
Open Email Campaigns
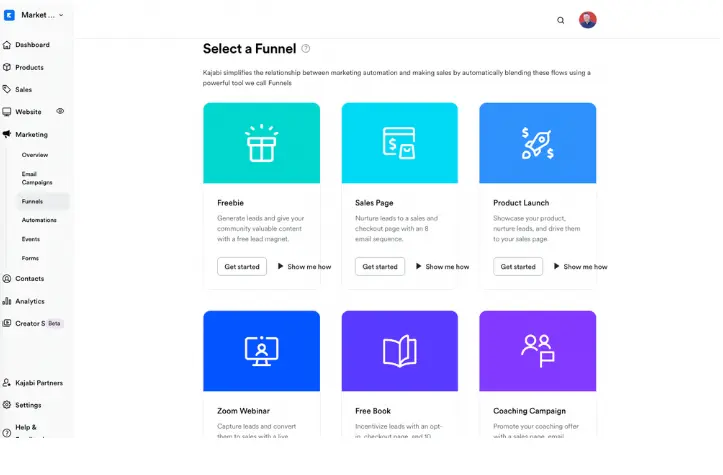coord(37,178)
